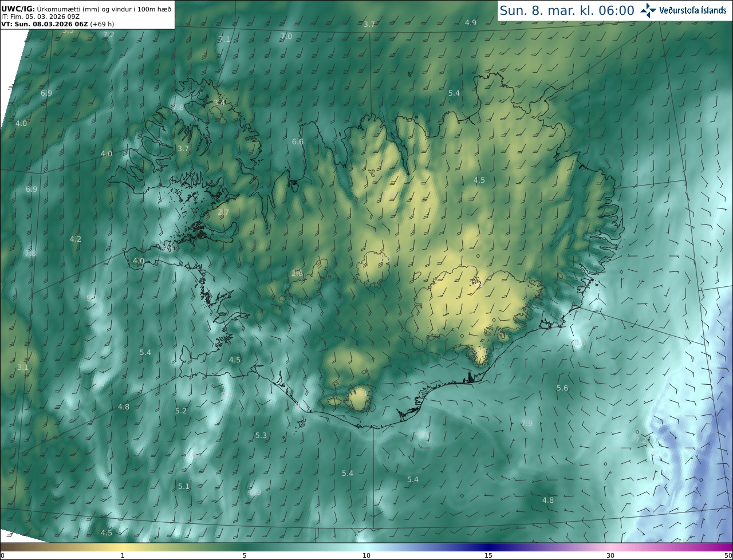The height and width of the screenshot is (560, 733).
Task: Click the 2.7 value on the map
Action: (223, 212)
